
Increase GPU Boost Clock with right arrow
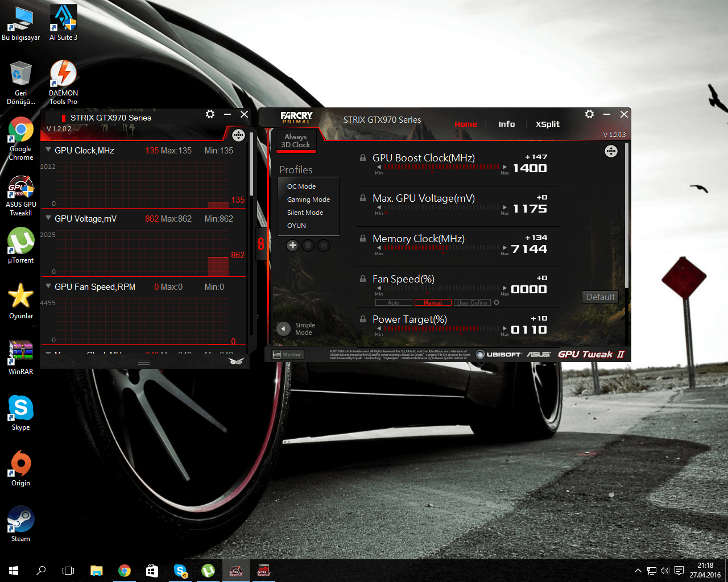click(505, 167)
